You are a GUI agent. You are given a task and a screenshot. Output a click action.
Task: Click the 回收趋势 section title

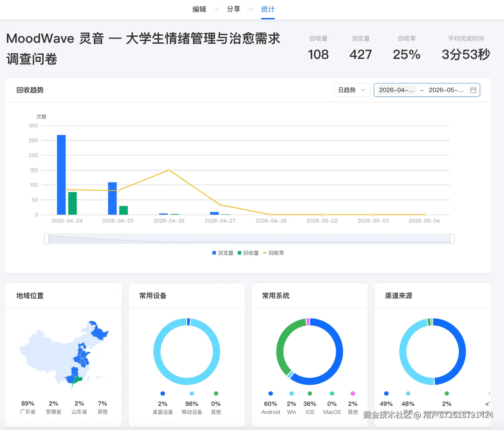(x=30, y=90)
